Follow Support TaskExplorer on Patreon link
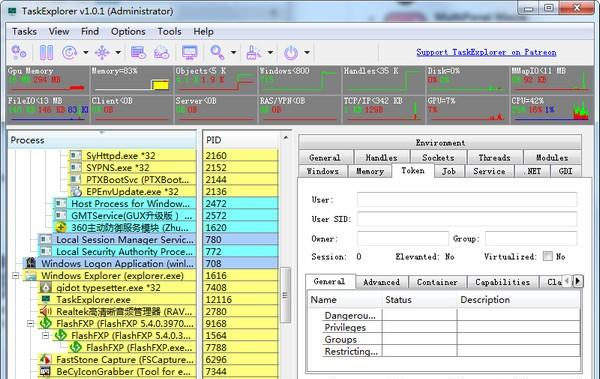Viewport: 600px width, 379px height. [x=486, y=52]
